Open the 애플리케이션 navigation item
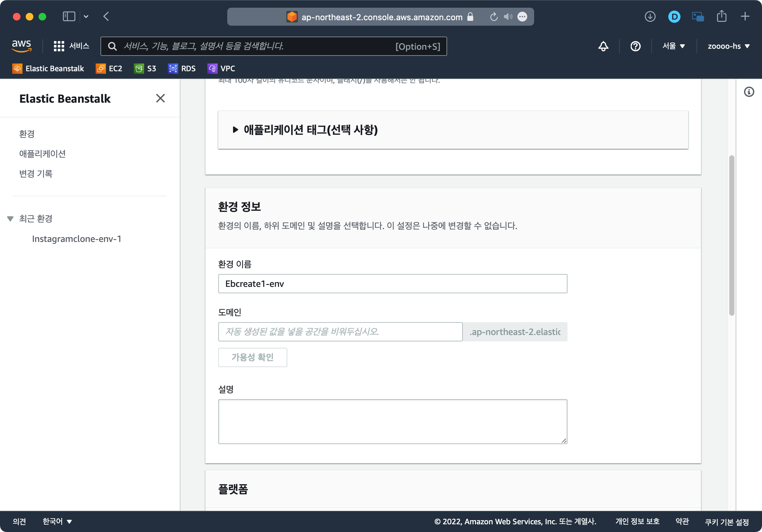The image size is (762, 532). click(x=42, y=154)
